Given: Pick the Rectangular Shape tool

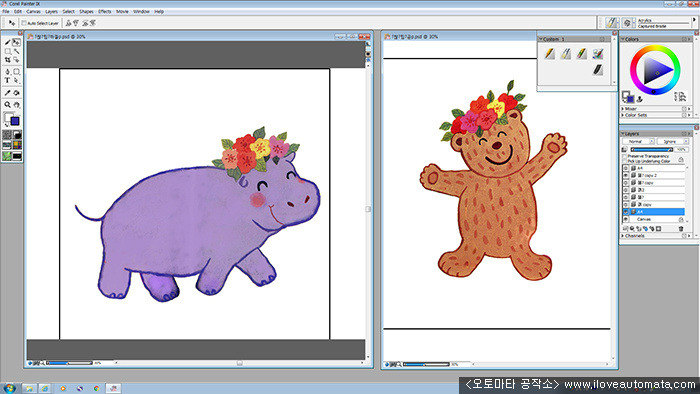Looking at the screenshot, I should click(17, 71).
